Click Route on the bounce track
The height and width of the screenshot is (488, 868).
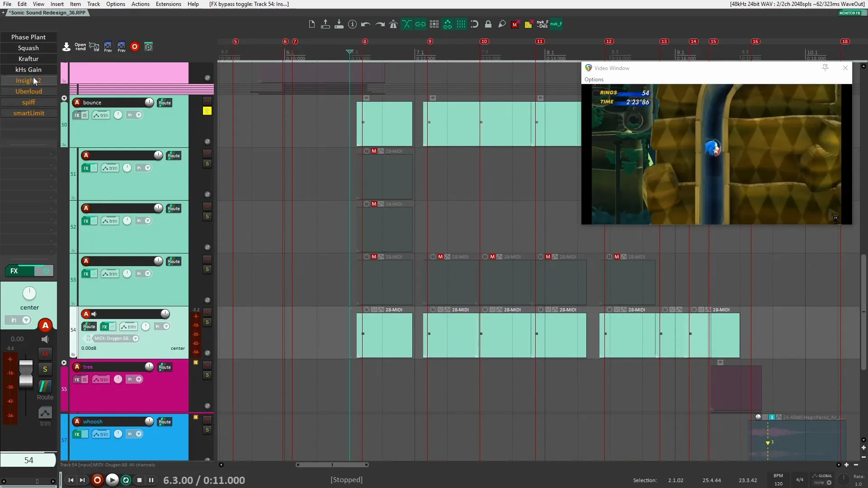coord(165,103)
